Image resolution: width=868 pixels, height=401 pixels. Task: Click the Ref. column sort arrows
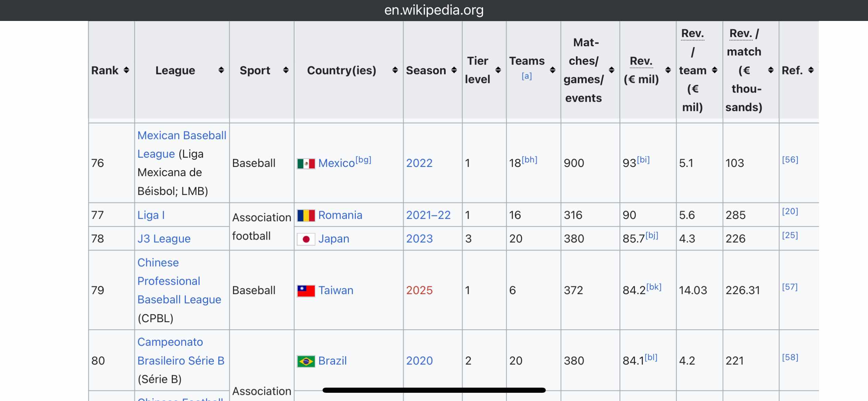tap(811, 70)
